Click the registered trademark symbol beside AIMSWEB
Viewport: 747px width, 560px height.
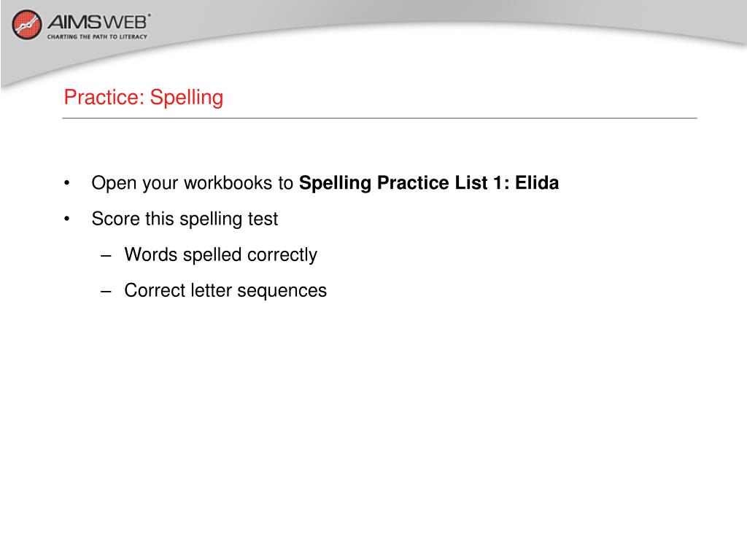point(150,15)
